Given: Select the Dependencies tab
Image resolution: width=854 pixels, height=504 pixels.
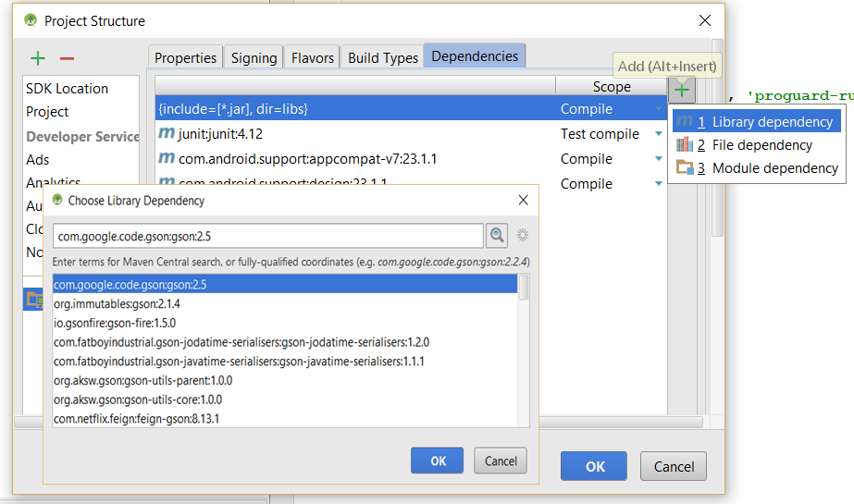Looking at the screenshot, I should pos(475,56).
